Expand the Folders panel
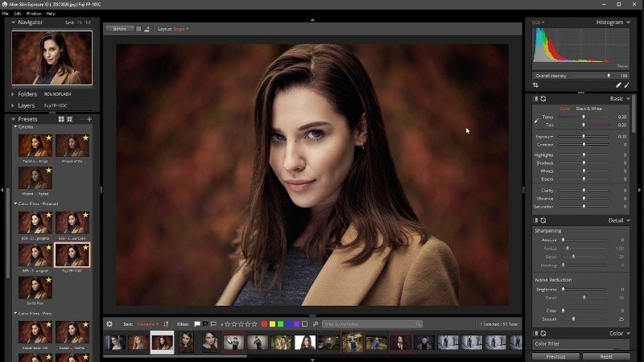This screenshot has height=362, width=644. 12,94
